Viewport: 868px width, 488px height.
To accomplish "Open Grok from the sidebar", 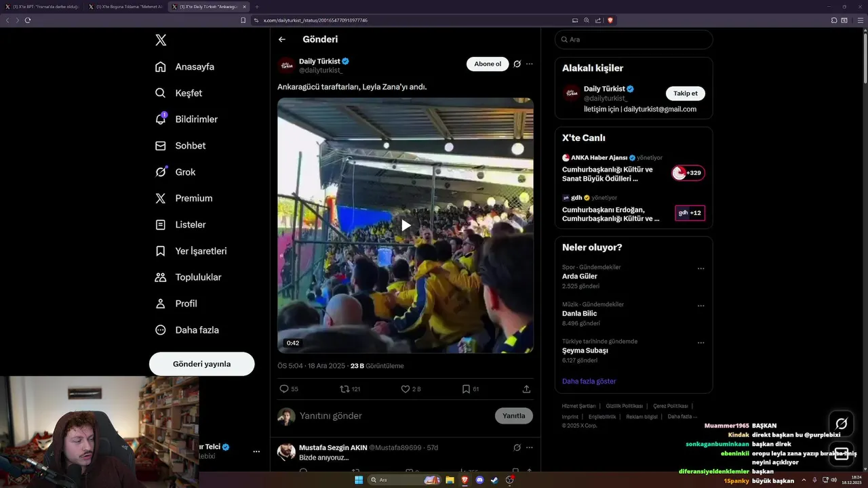I will pyautogui.click(x=175, y=172).
